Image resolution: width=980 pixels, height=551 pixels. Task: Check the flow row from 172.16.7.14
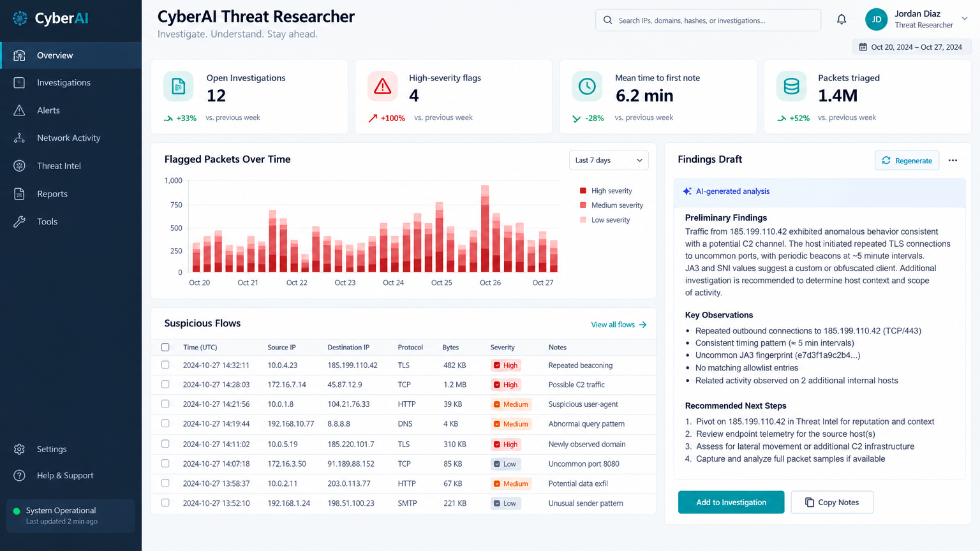[x=165, y=385]
